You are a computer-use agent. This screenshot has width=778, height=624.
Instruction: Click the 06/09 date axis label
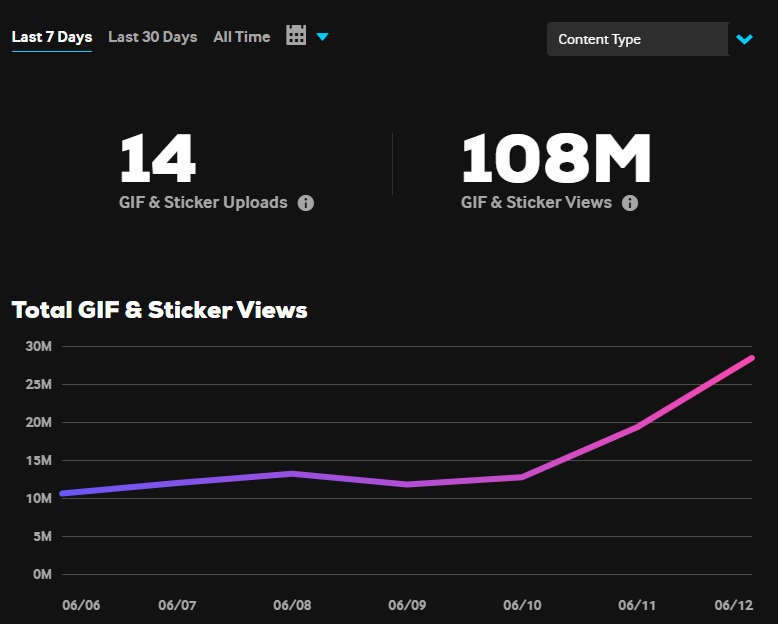tap(407, 606)
